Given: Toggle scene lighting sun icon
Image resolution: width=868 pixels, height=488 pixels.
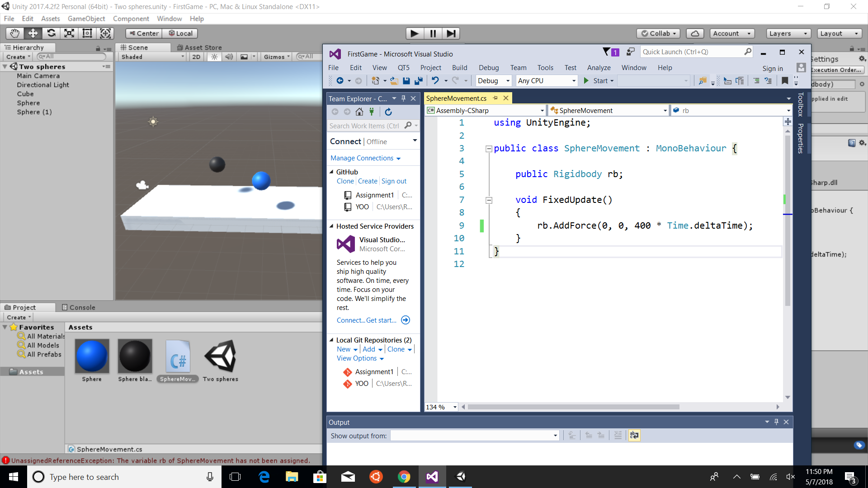Looking at the screenshot, I should coord(214,56).
